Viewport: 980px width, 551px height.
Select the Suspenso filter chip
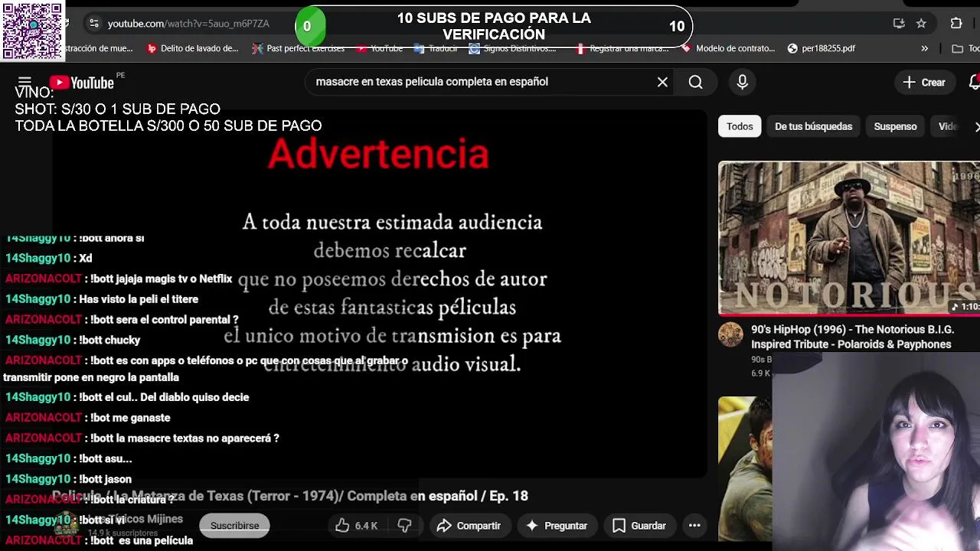[895, 126]
